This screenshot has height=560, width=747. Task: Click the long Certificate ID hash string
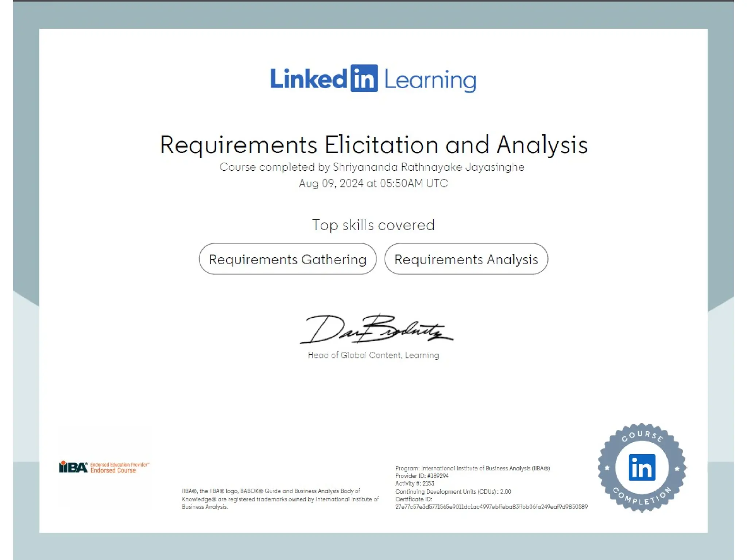point(491,507)
